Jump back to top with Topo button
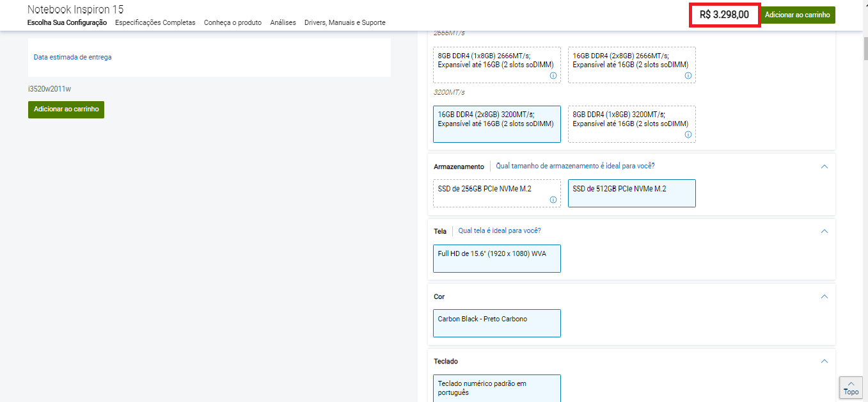This screenshot has height=402, width=868. (851, 388)
